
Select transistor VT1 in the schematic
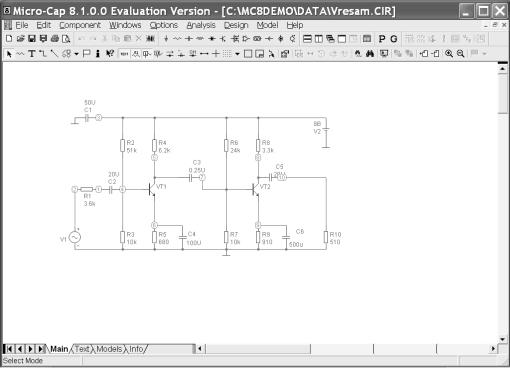[152, 189]
